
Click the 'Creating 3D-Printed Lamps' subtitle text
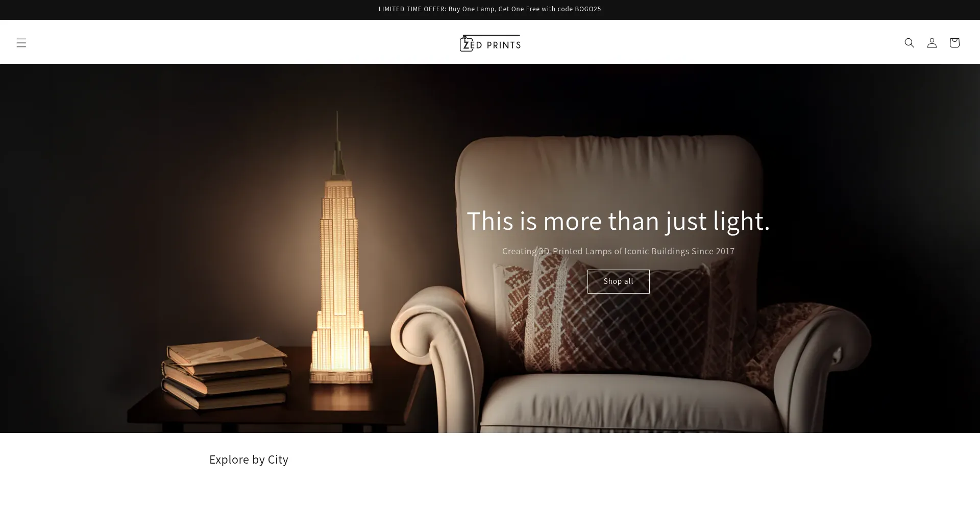pyautogui.click(x=618, y=251)
